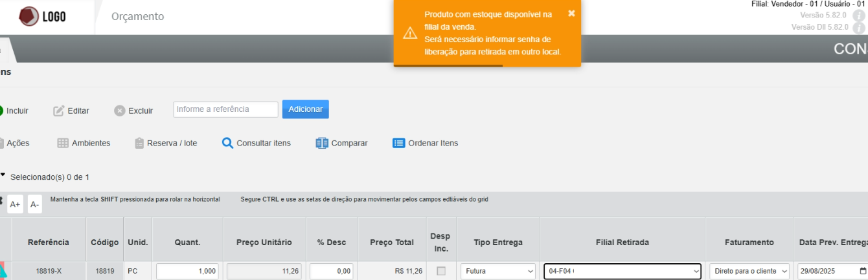
Task: Increase grid font size with A+
Action: [15, 204]
